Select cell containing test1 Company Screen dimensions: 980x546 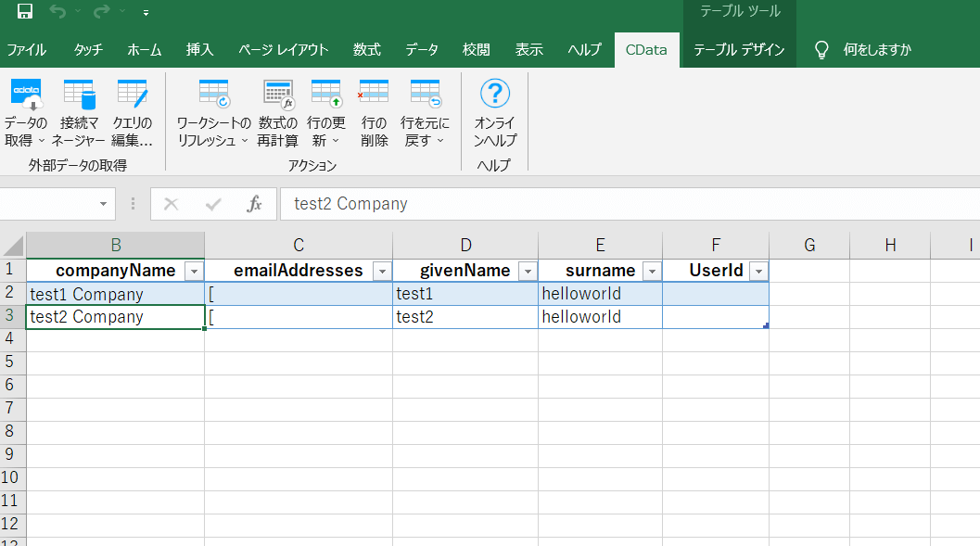click(x=115, y=294)
